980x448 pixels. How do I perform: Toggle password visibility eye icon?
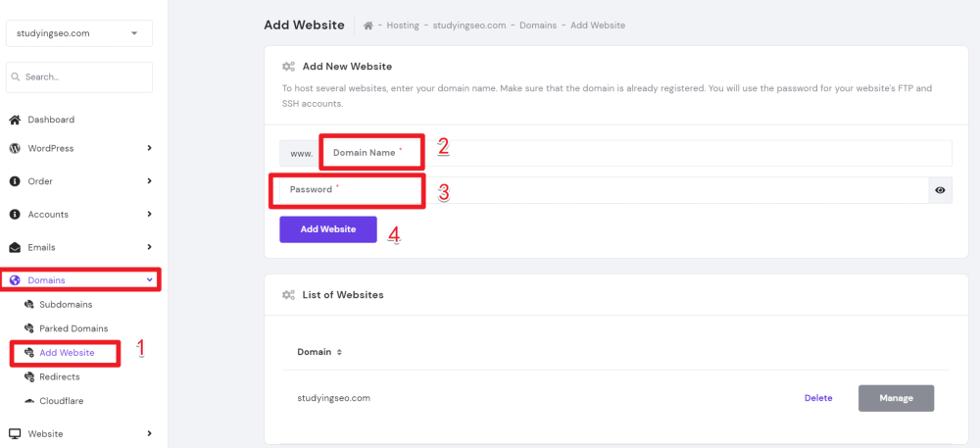tap(940, 190)
